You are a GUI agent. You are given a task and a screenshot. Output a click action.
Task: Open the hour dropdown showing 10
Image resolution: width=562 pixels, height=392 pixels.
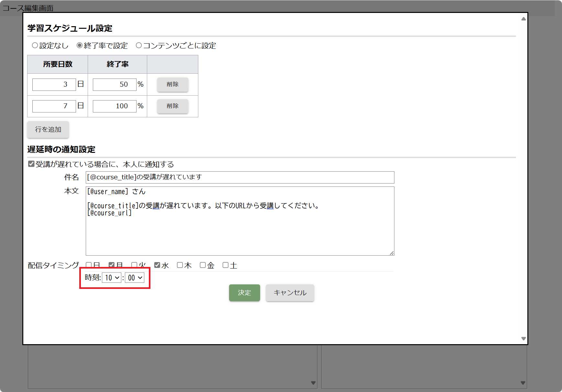112,278
